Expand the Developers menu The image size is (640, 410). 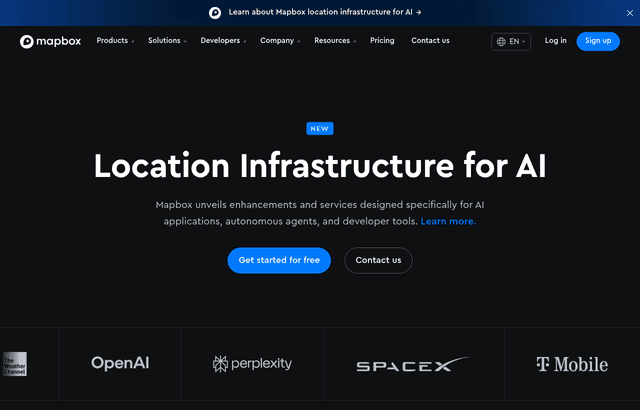(223, 41)
